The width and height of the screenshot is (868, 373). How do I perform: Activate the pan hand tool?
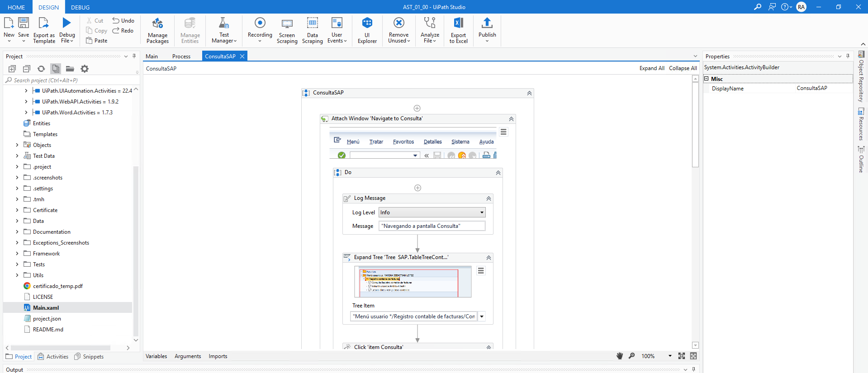pyautogui.click(x=620, y=356)
